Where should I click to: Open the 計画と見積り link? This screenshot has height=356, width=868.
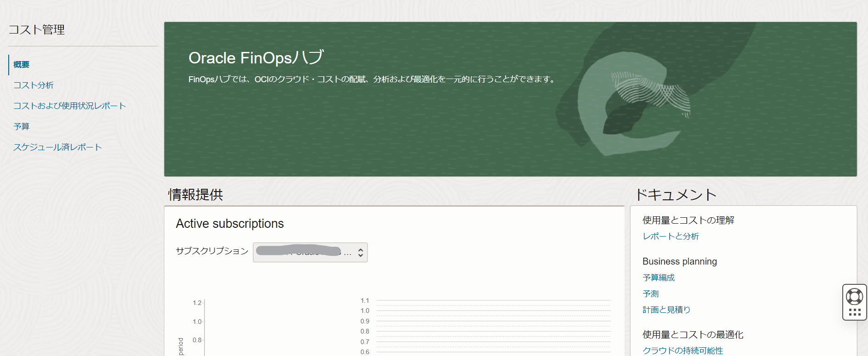666,310
